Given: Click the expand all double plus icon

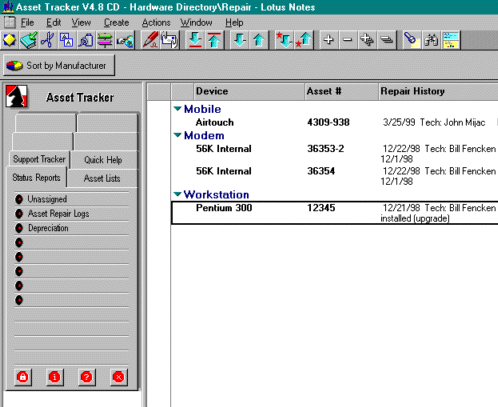Looking at the screenshot, I should 367,40.
